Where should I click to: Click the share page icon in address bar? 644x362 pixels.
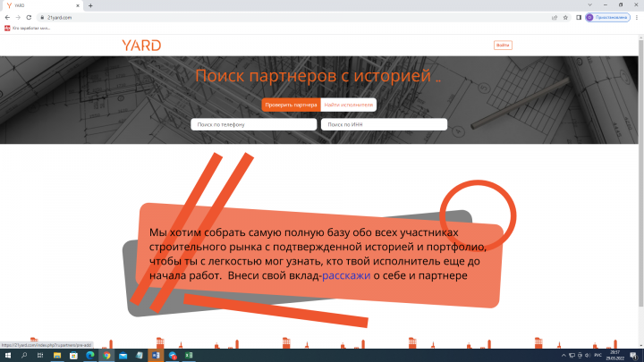(x=555, y=18)
